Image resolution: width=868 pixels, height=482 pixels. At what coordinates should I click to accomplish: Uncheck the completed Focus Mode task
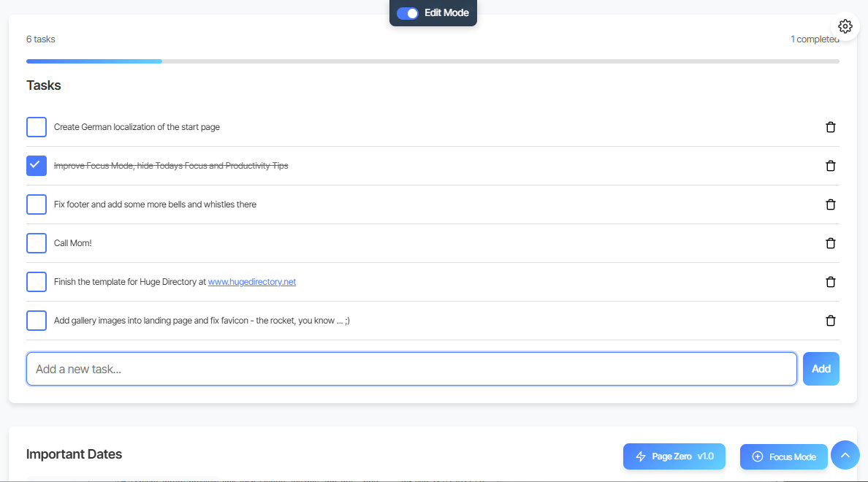click(36, 166)
